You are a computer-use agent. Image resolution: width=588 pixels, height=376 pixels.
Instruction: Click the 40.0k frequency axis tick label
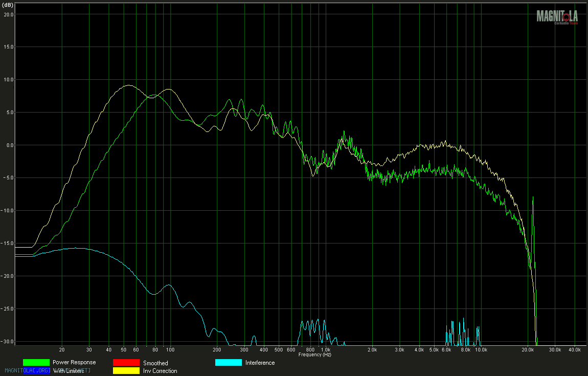coord(574,350)
